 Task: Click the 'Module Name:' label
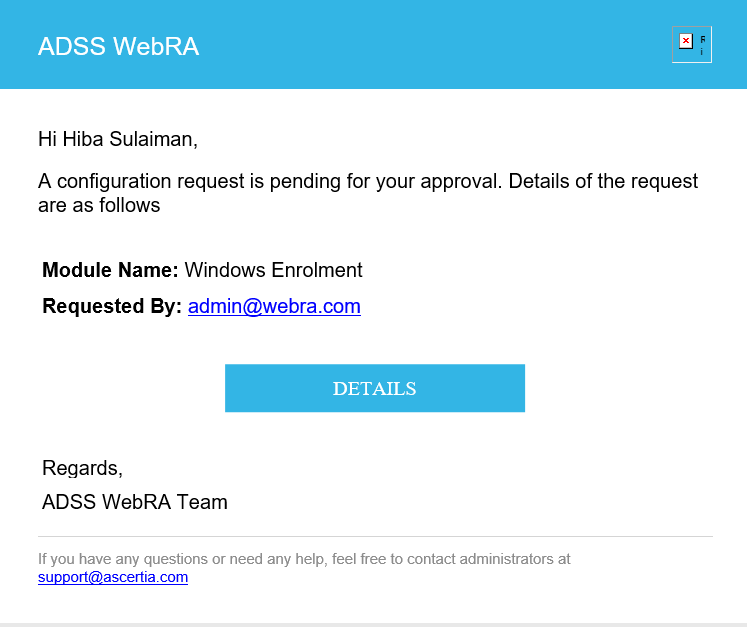(x=110, y=270)
